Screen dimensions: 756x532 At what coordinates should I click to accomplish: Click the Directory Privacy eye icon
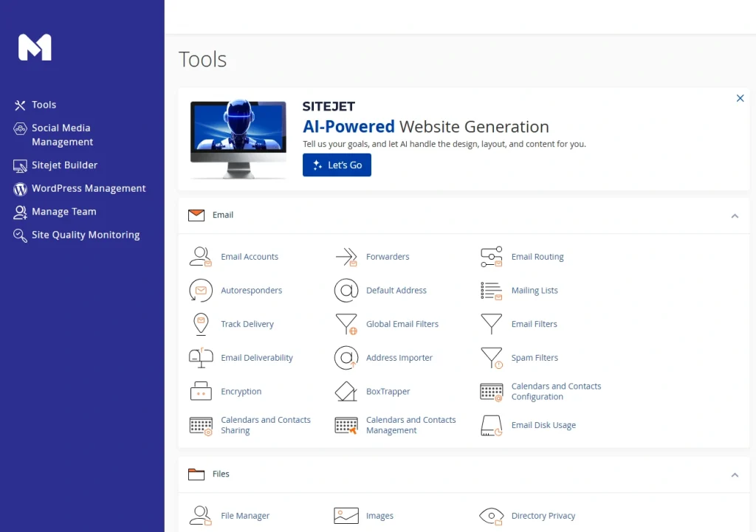(x=491, y=516)
